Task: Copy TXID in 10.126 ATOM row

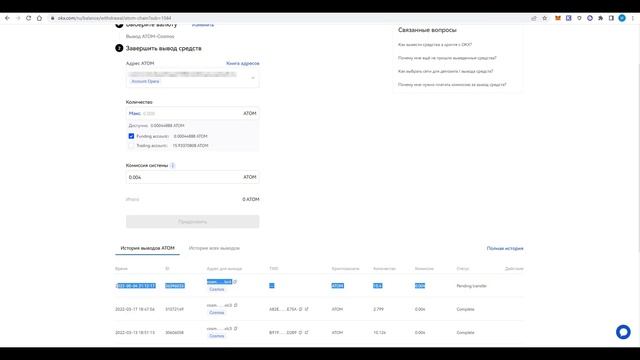Action: 300,333
